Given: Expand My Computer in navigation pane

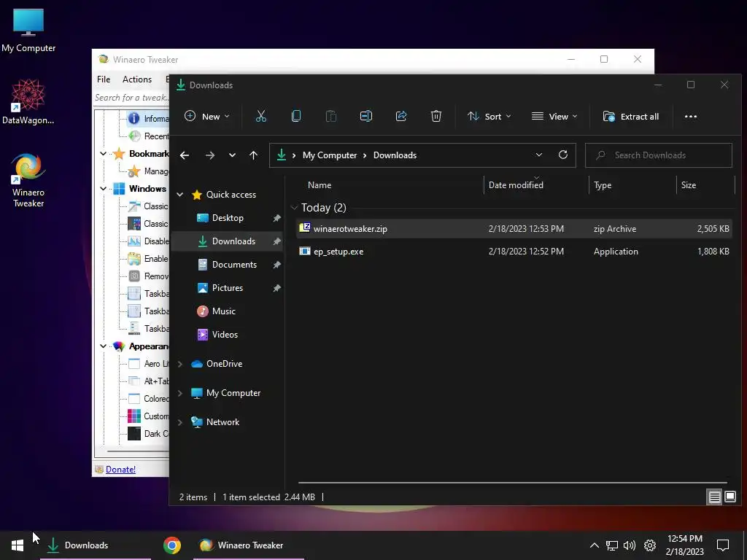Looking at the screenshot, I should (180, 393).
